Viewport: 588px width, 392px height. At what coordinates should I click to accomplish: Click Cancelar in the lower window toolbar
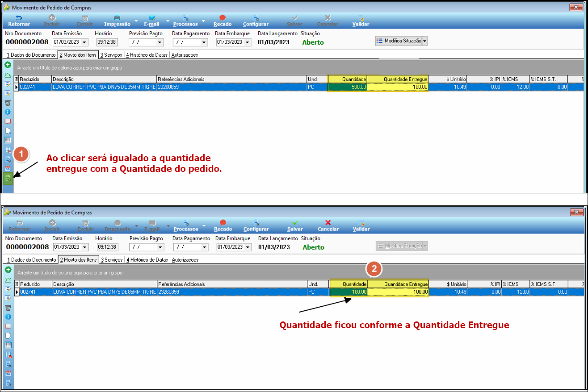328,225
